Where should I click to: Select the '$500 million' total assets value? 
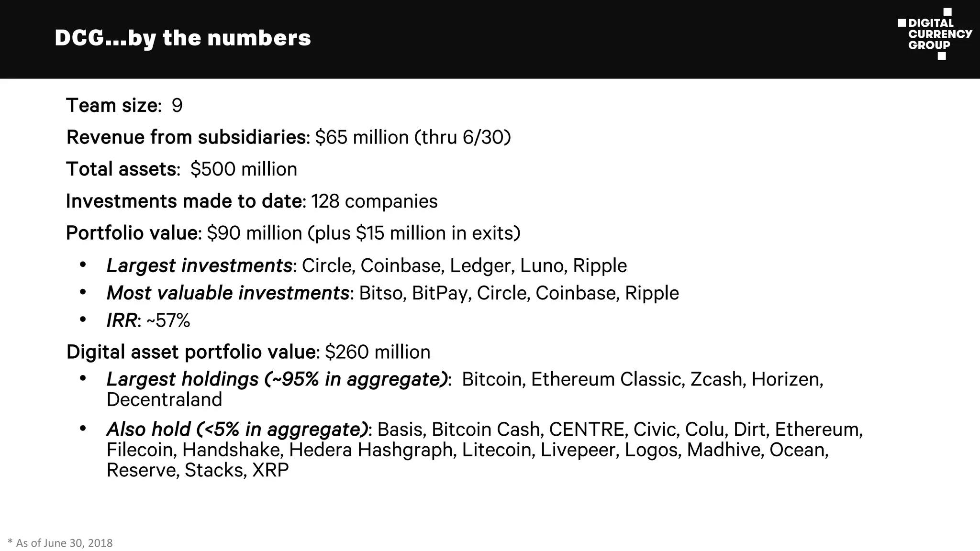click(244, 169)
